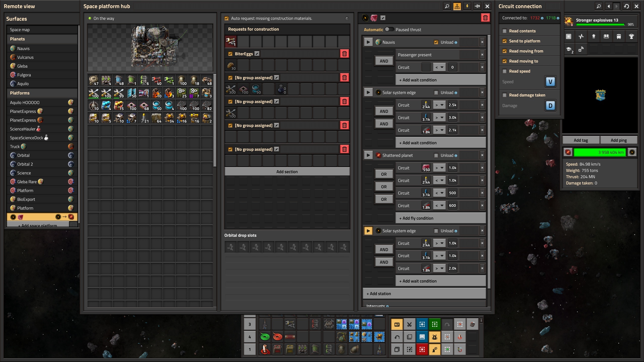Screen dimensions: 644x362
Task: Toggle the ALT mode shortcut button
Action: pyautogui.click(x=397, y=325)
